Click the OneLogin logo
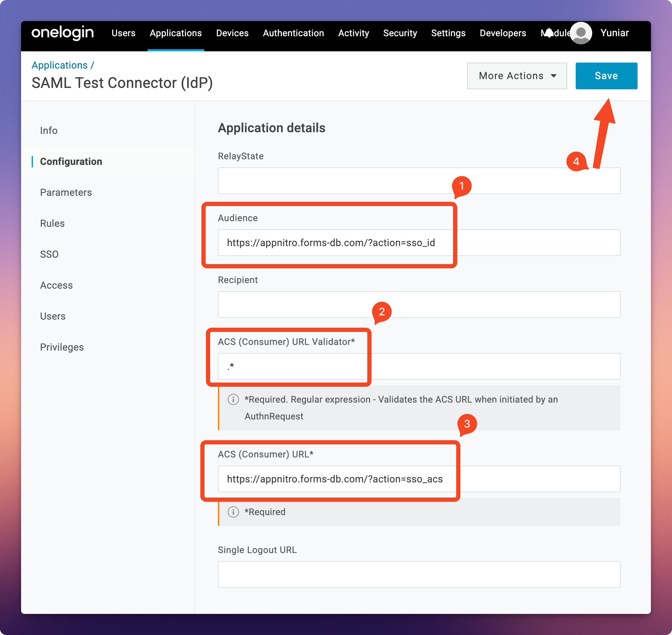 pos(63,33)
